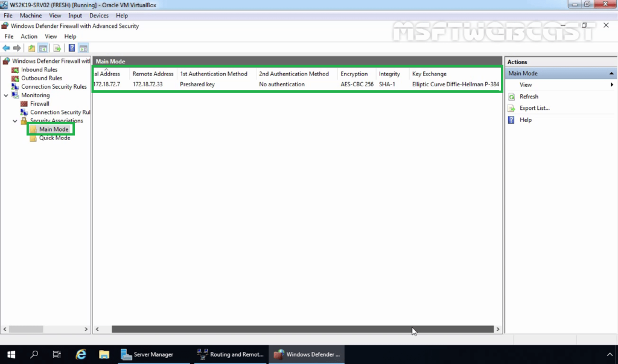Screen dimensions: 618x364
Task: Collapse the Main Mode section in Actions
Action: (611, 74)
